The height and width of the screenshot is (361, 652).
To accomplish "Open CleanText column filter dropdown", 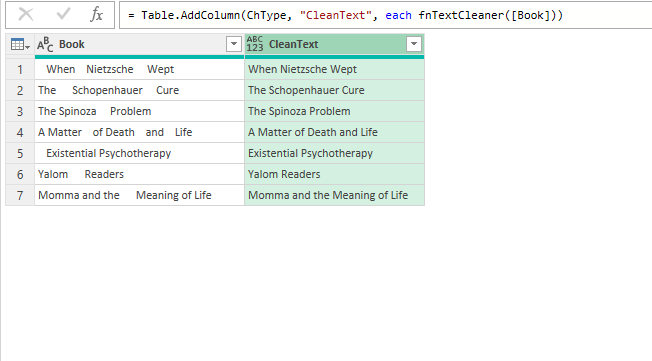I will 414,44.
